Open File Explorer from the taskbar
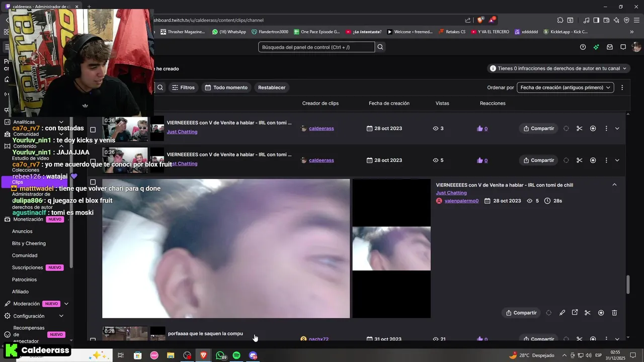 tap(171, 355)
